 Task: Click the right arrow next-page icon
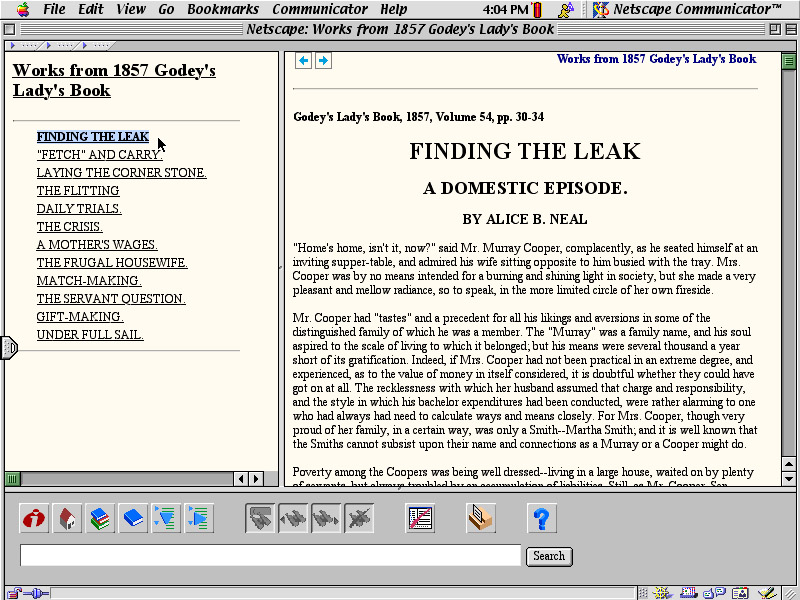point(323,61)
